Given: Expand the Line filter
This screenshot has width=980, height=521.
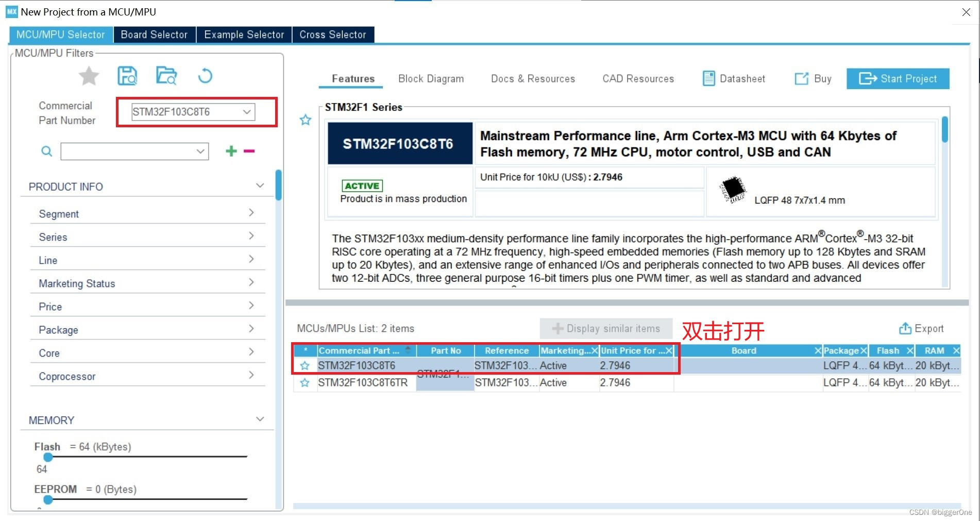Looking at the screenshot, I should click(x=251, y=259).
